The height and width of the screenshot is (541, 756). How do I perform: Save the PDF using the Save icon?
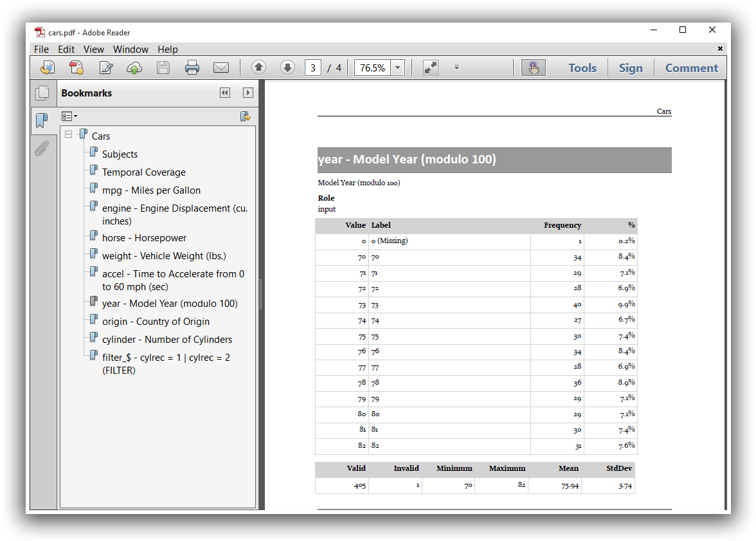pos(163,68)
